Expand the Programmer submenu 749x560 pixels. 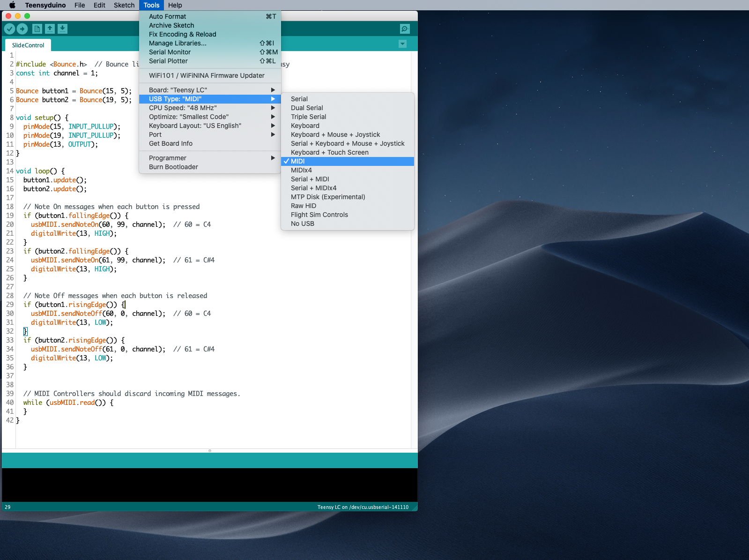click(210, 158)
